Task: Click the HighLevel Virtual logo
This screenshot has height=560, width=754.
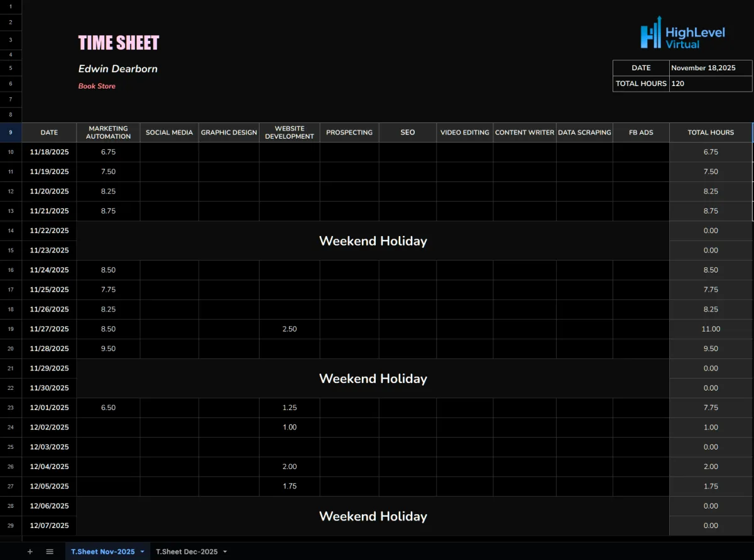Action: coord(682,33)
